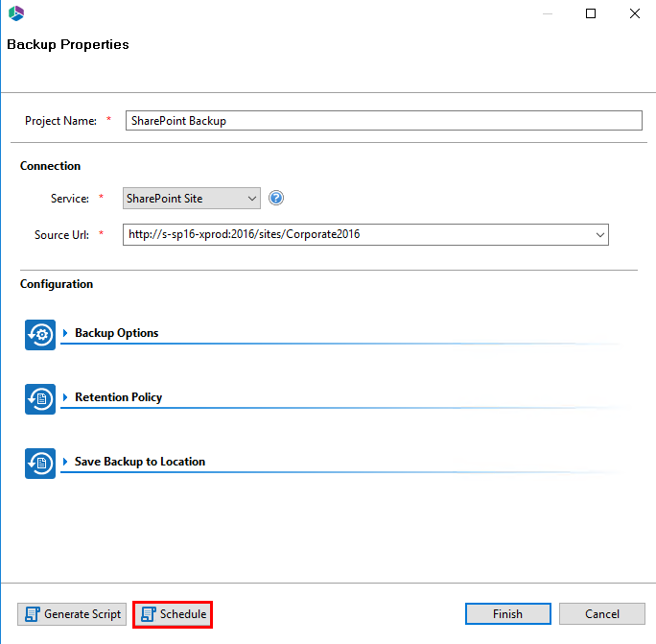Click the Retention Policy heading text

(x=118, y=397)
